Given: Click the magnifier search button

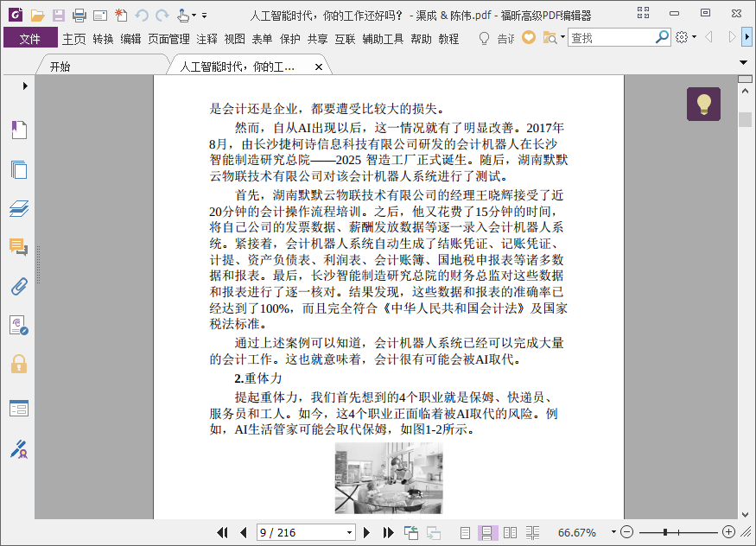Looking at the screenshot, I should pyautogui.click(x=662, y=36).
